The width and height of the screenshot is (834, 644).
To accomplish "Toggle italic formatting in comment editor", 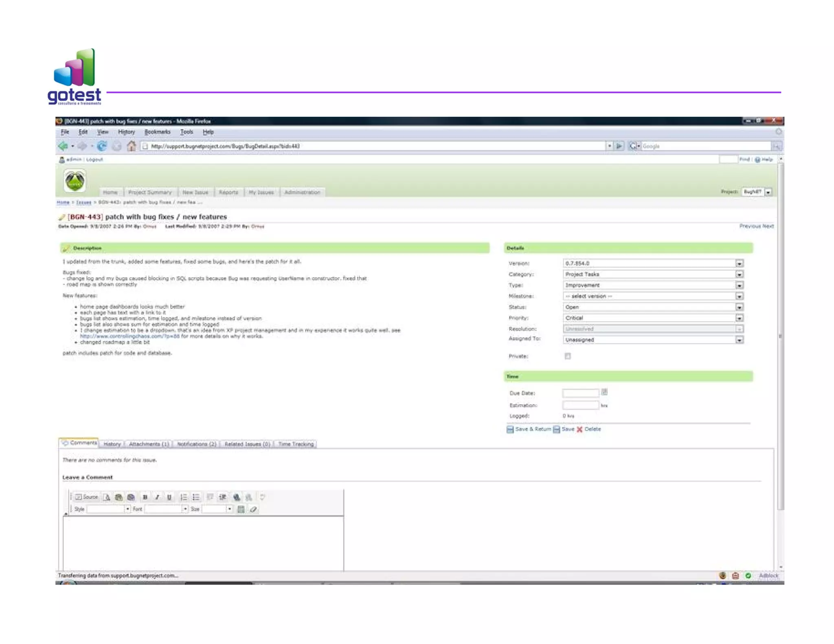I will coord(157,497).
